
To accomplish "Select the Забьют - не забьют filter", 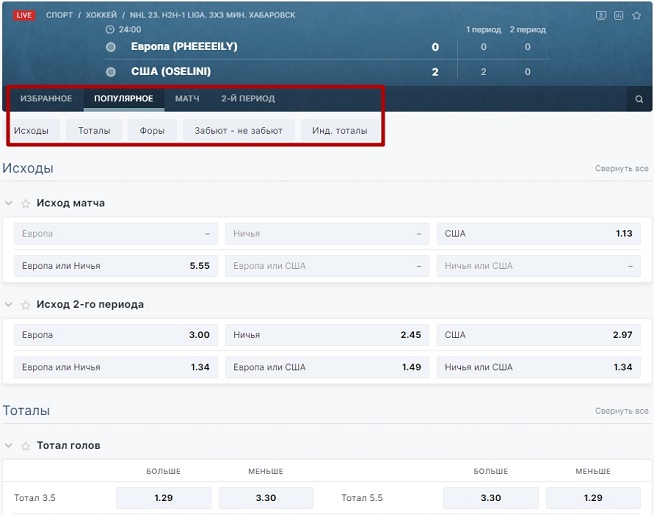I will coord(238,130).
